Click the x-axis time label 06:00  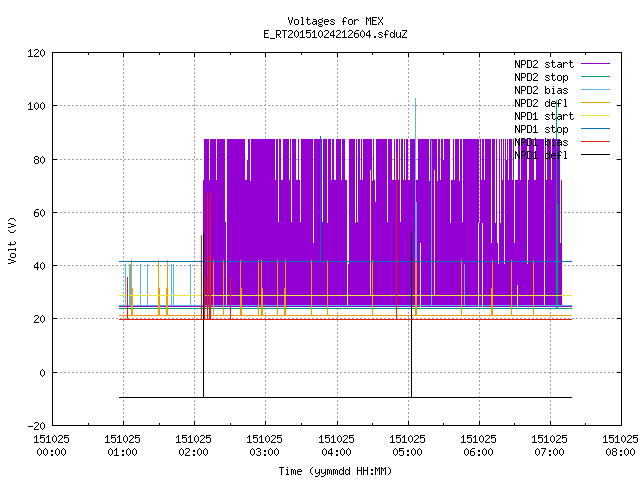tap(478, 452)
